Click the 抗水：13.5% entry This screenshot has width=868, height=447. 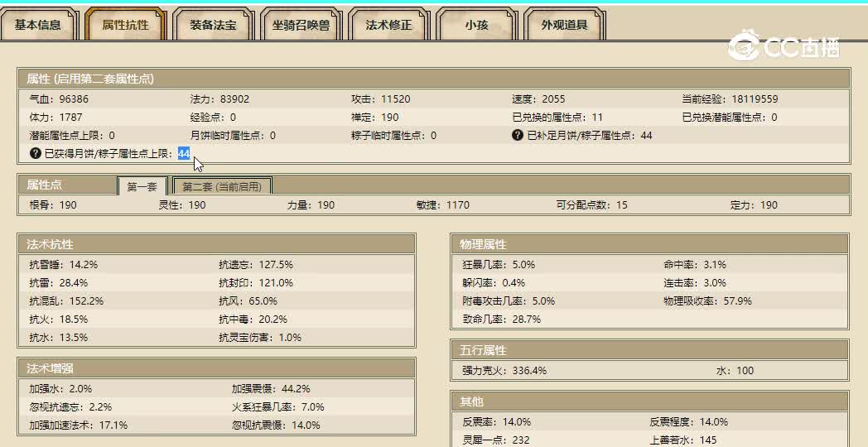tap(58, 338)
